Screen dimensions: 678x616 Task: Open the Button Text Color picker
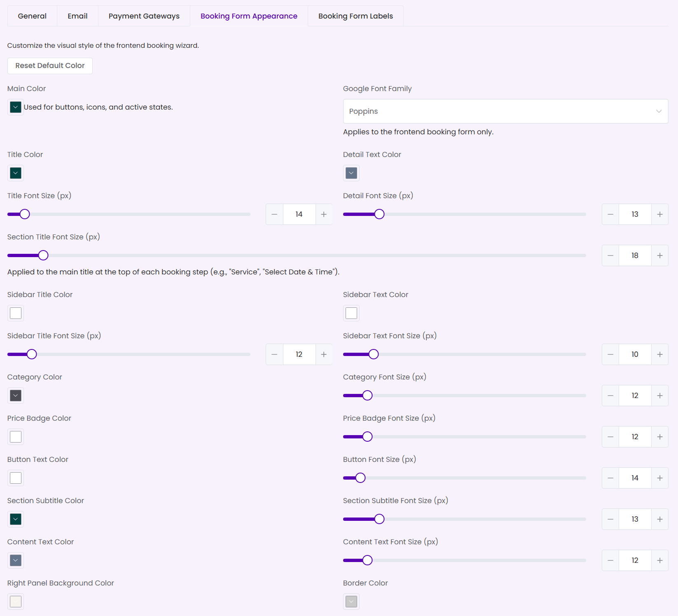pyautogui.click(x=16, y=478)
